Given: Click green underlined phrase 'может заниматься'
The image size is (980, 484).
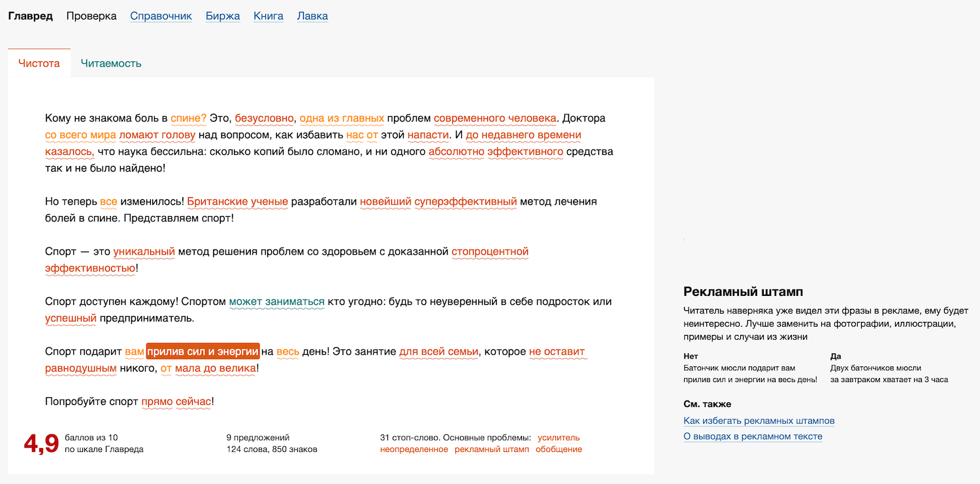Looking at the screenshot, I should [x=276, y=302].
